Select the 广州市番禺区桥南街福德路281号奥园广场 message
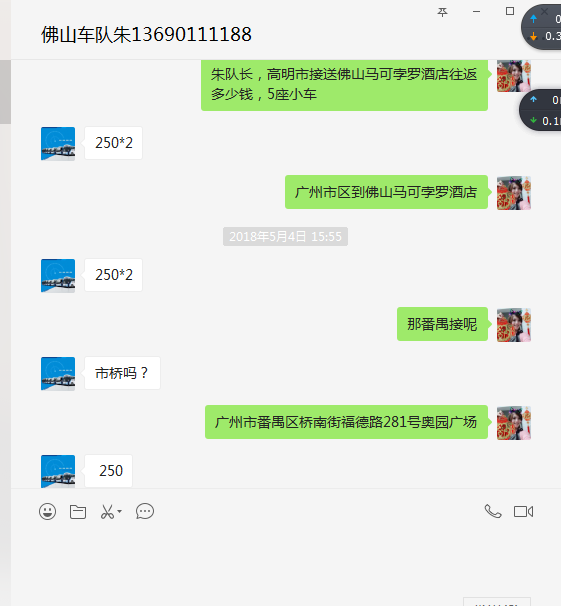561x606 pixels. 346,422
